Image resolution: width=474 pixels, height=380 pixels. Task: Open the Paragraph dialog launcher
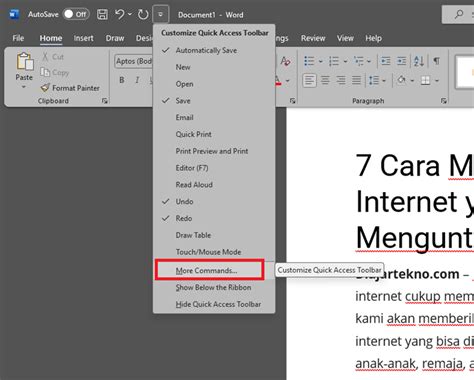(x=443, y=101)
